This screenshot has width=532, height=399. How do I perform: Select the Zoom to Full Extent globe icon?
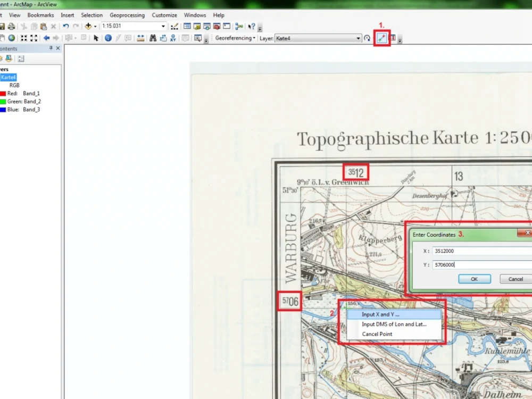12,38
